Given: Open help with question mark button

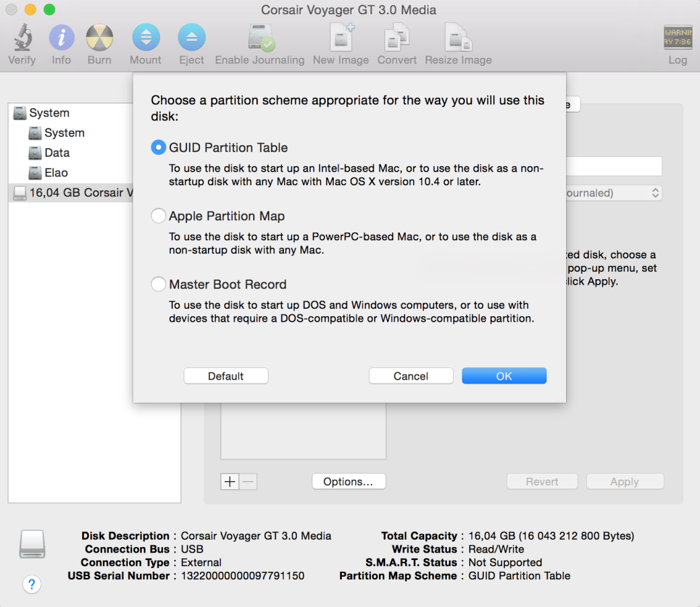Looking at the screenshot, I should tap(32, 584).
